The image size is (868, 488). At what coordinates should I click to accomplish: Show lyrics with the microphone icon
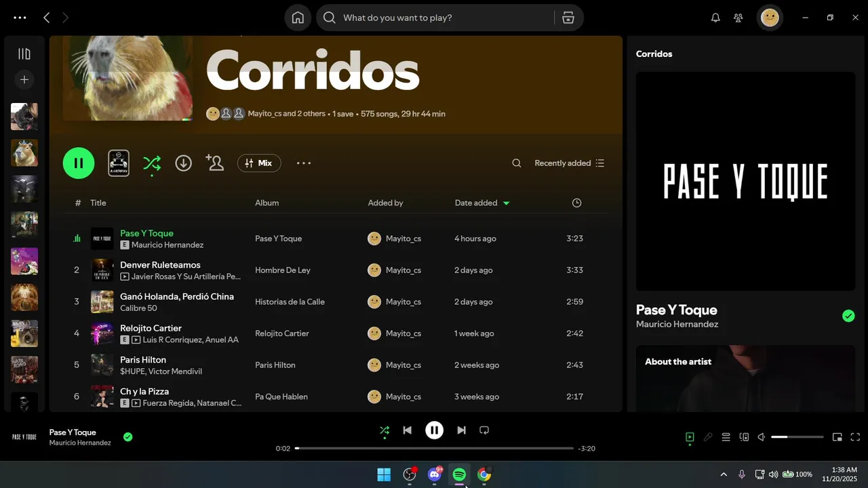[x=708, y=437]
